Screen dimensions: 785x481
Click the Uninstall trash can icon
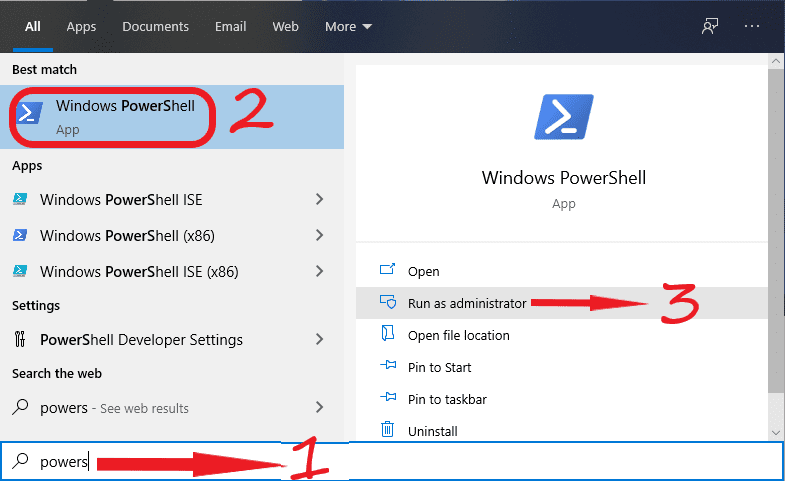[387, 429]
